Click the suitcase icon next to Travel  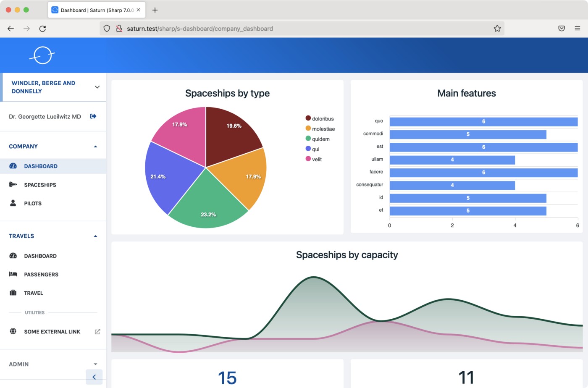(x=13, y=293)
